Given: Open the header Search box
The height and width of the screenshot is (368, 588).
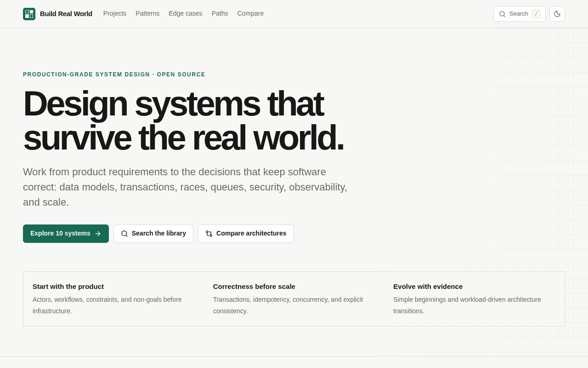Looking at the screenshot, I should tap(520, 14).
